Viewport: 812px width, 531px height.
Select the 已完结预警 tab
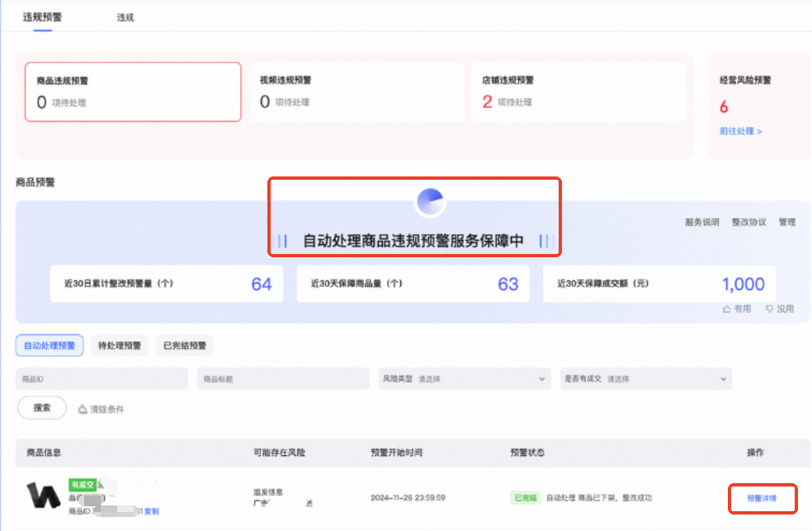coord(184,345)
